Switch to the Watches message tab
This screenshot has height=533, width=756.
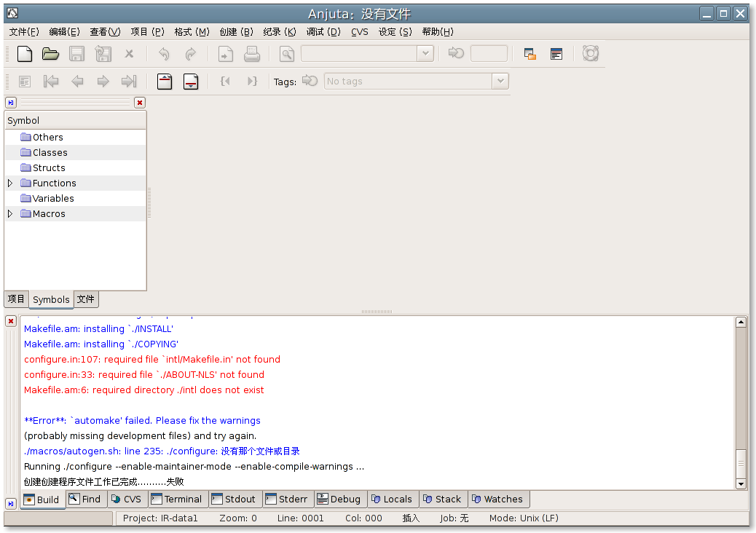tap(497, 500)
